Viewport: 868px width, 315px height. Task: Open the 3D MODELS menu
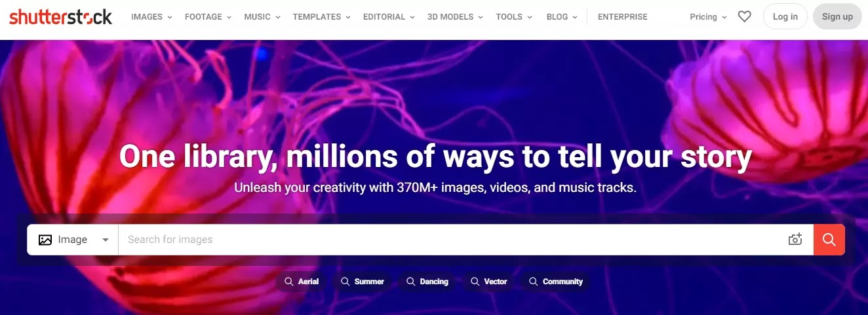coord(456,17)
